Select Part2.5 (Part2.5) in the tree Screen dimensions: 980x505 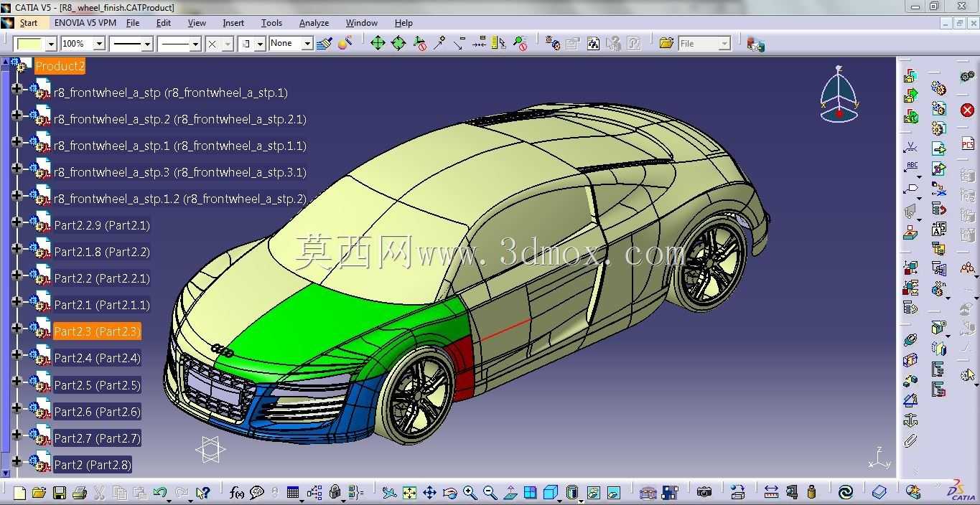click(x=97, y=385)
